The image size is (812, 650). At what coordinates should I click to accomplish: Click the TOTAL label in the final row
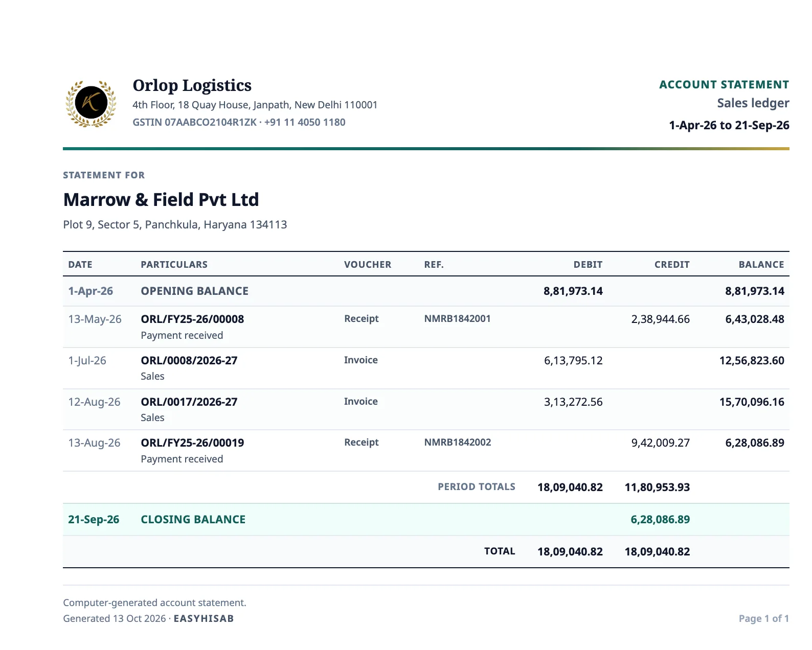(x=500, y=551)
